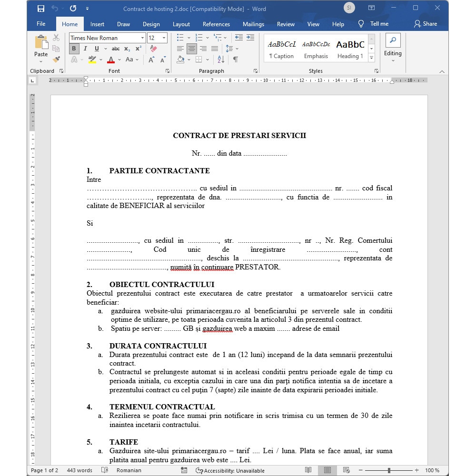
Task: Expand the font size dropdown
Action: click(164, 38)
